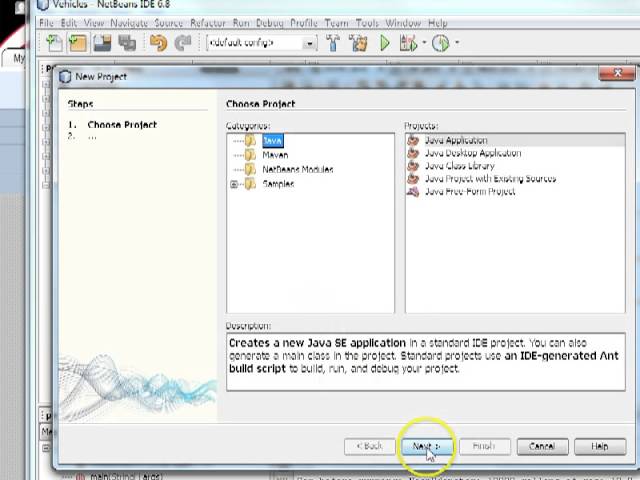Select Java Application project type
This screenshot has height=480, width=640.
[x=515, y=140]
